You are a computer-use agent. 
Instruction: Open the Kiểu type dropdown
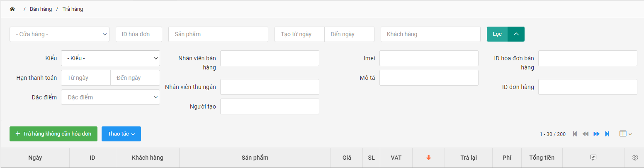110,58
